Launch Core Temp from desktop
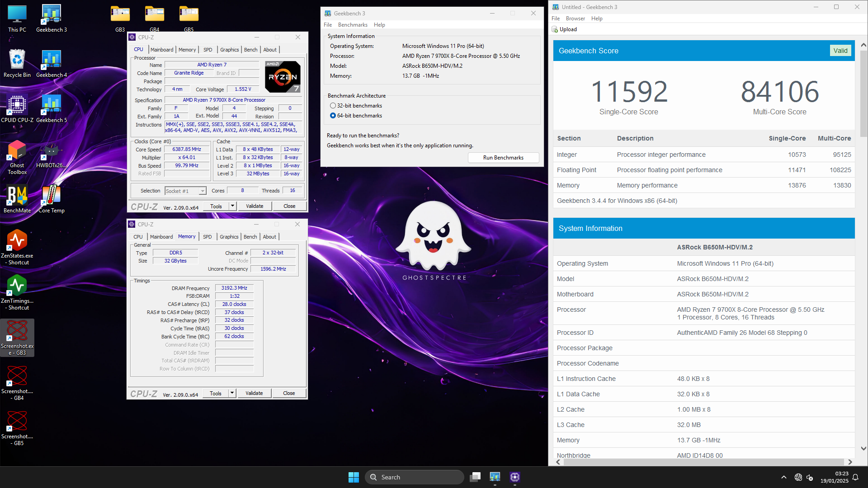This screenshot has height=488, width=868. 52,199
